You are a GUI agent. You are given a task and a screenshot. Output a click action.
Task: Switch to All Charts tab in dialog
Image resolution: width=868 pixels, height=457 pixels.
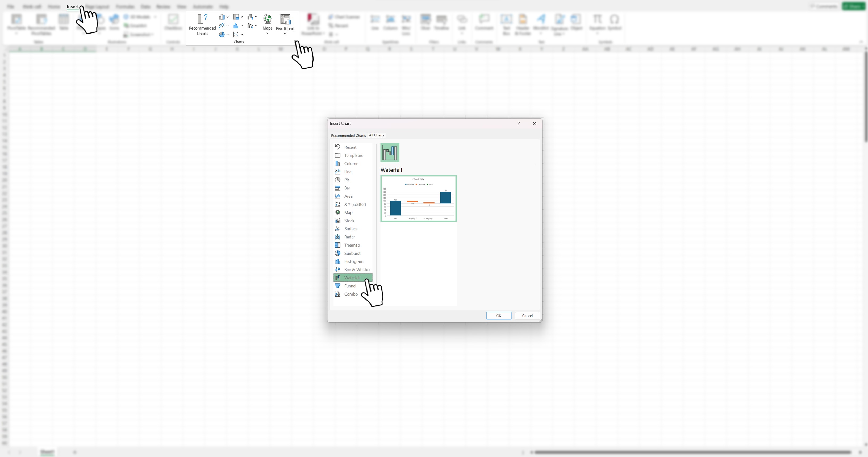tap(376, 135)
